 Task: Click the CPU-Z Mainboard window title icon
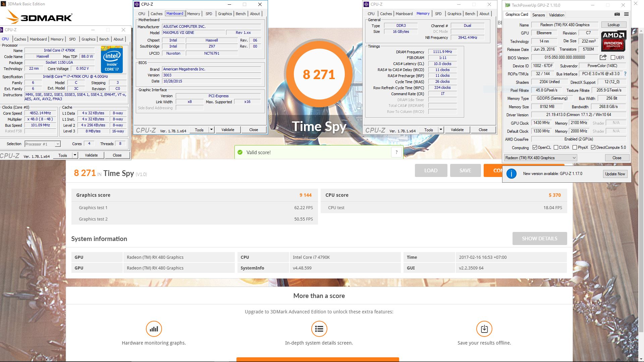(x=137, y=4)
